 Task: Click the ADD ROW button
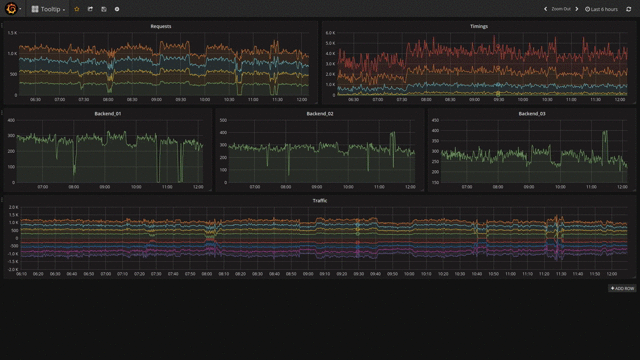coord(622,288)
